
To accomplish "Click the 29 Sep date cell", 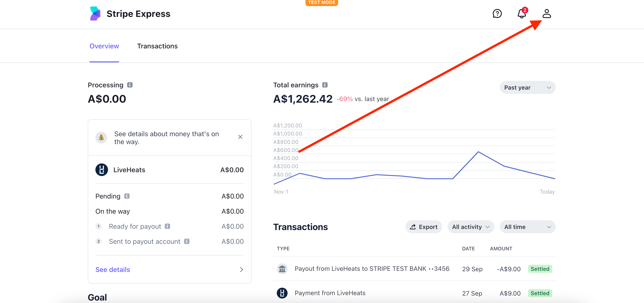I will pyautogui.click(x=472, y=269).
